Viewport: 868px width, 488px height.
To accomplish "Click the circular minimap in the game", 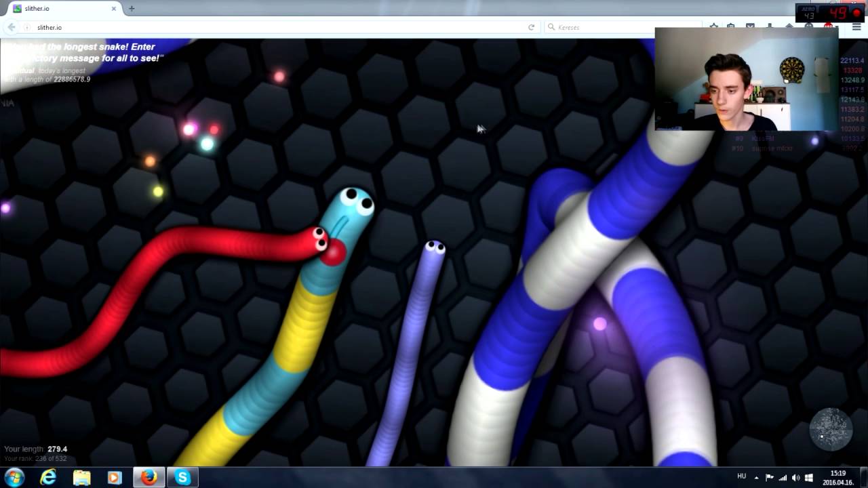I will click(x=831, y=429).
